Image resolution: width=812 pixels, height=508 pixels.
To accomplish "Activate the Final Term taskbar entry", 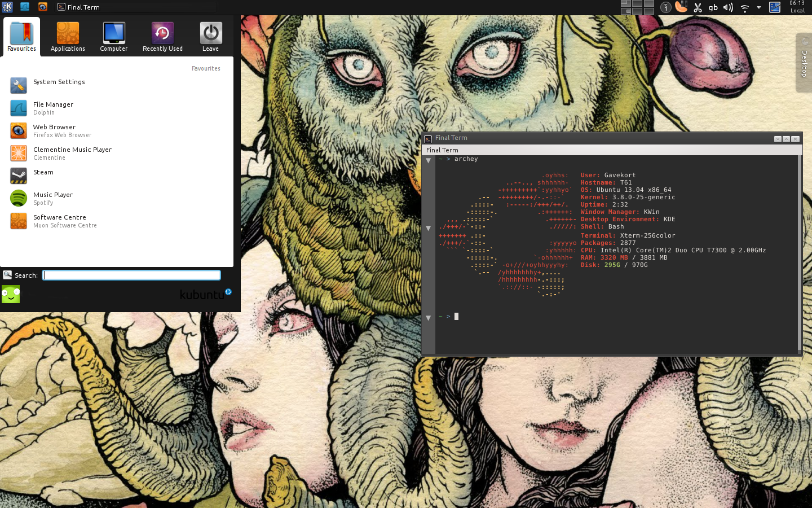I will click(x=135, y=7).
